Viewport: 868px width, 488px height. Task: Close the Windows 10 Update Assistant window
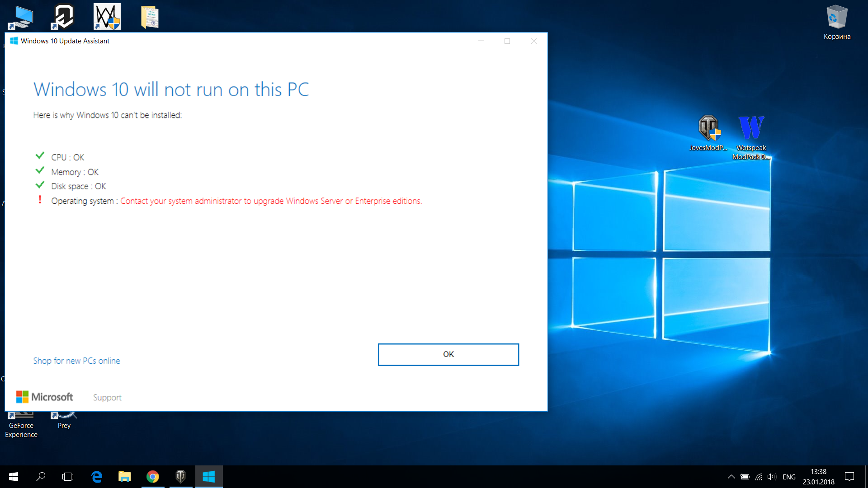[x=533, y=41]
